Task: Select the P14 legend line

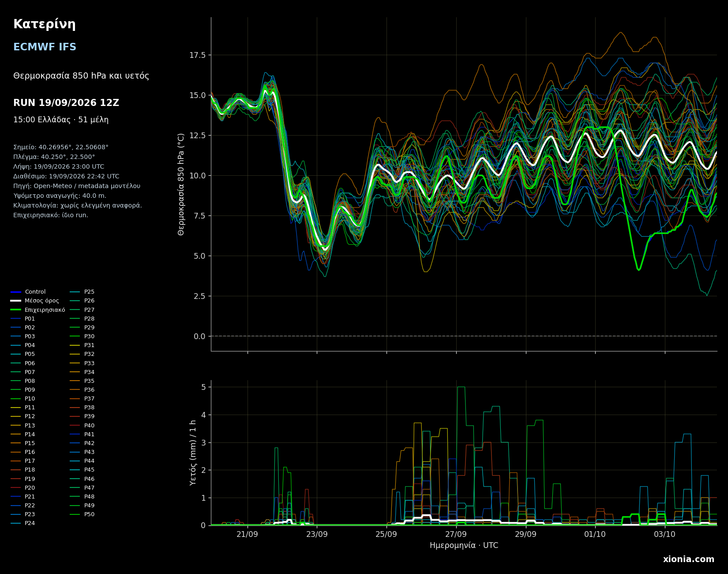Action: point(23,434)
